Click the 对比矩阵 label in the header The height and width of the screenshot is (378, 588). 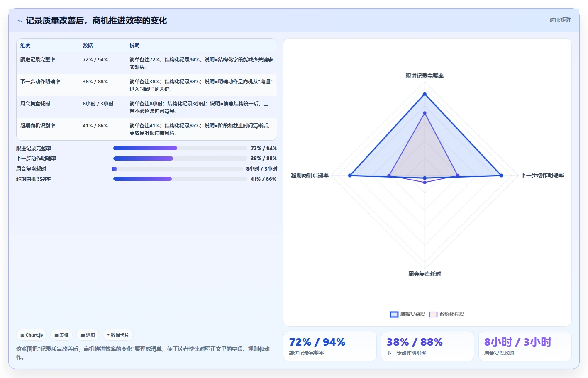(560, 20)
